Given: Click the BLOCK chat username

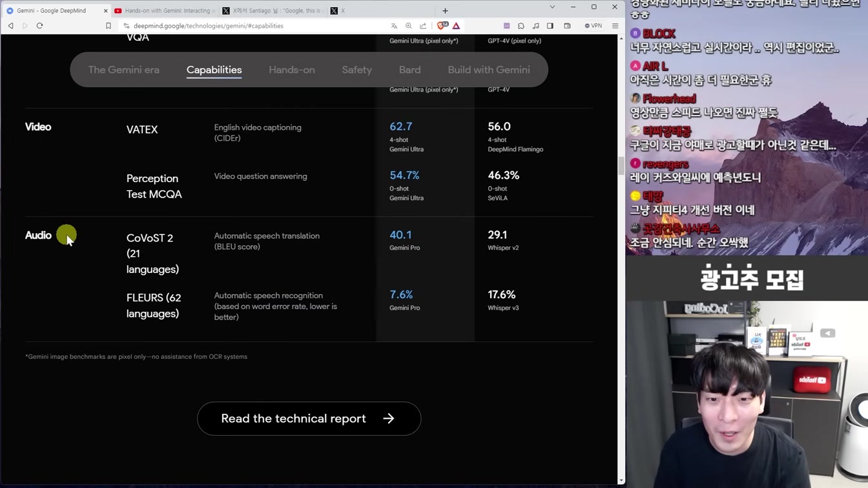Looking at the screenshot, I should pyautogui.click(x=659, y=34).
